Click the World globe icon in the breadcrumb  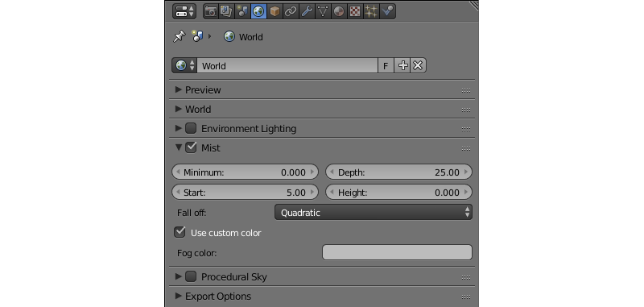229,37
